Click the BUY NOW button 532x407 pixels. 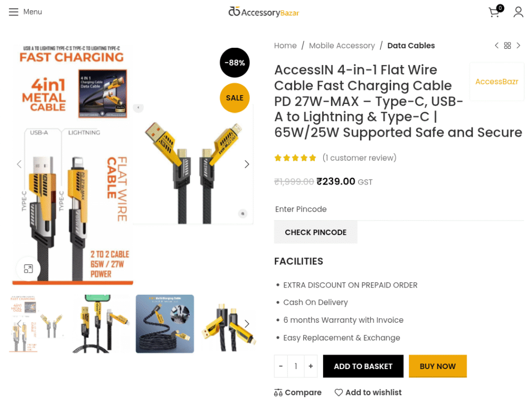pyautogui.click(x=437, y=366)
